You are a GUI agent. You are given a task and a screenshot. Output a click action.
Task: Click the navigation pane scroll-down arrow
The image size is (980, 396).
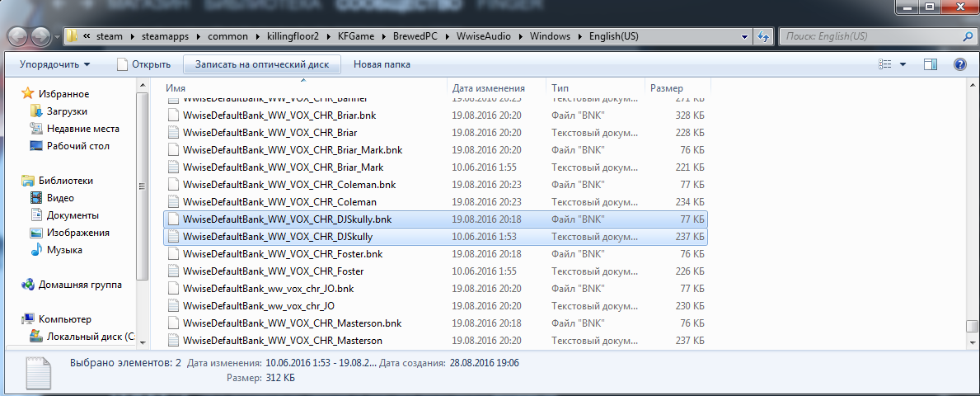coord(143,343)
